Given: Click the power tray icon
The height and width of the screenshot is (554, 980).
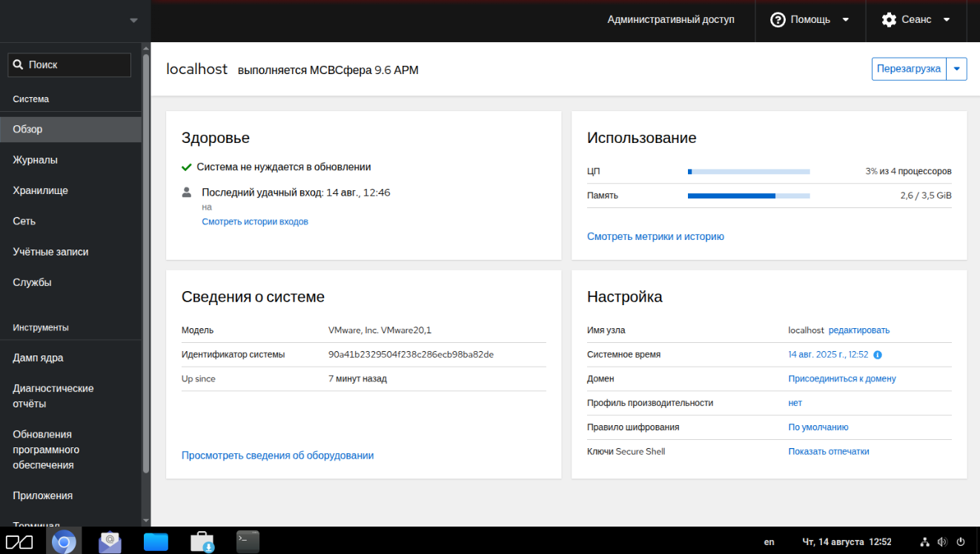Looking at the screenshot, I should pos(961,542).
